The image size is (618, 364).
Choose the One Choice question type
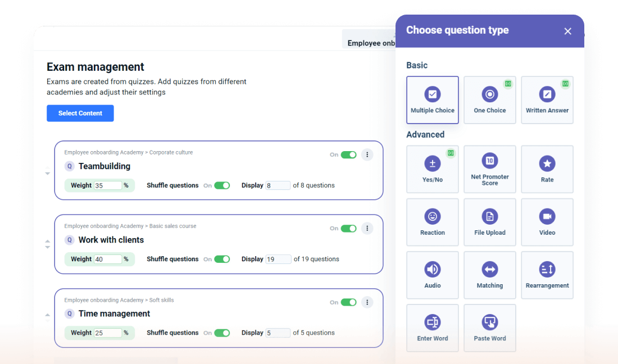489,100
